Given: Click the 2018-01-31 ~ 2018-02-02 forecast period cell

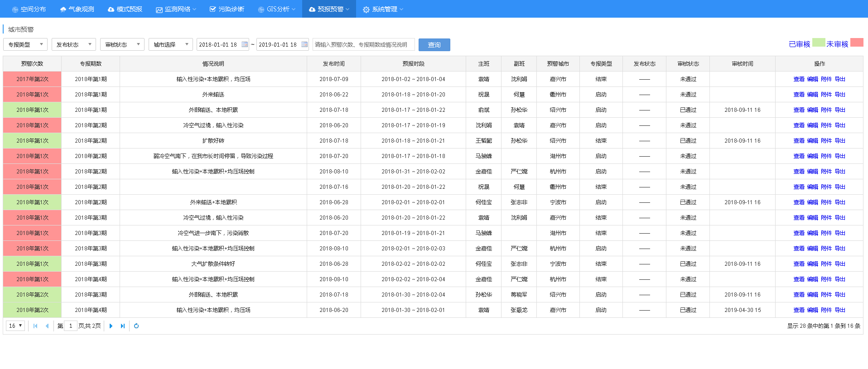Looking at the screenshot, I should (x=413, y=172).
